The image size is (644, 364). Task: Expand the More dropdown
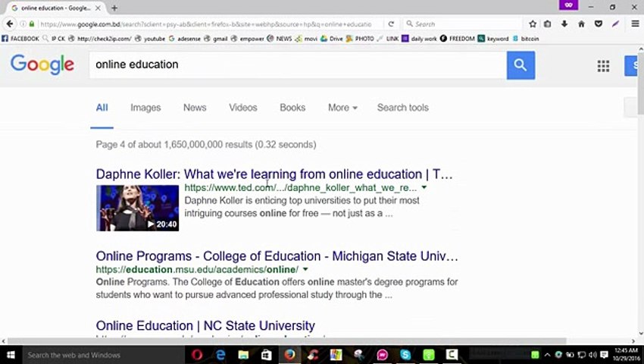pyautogui.click(x=342, y=108)
